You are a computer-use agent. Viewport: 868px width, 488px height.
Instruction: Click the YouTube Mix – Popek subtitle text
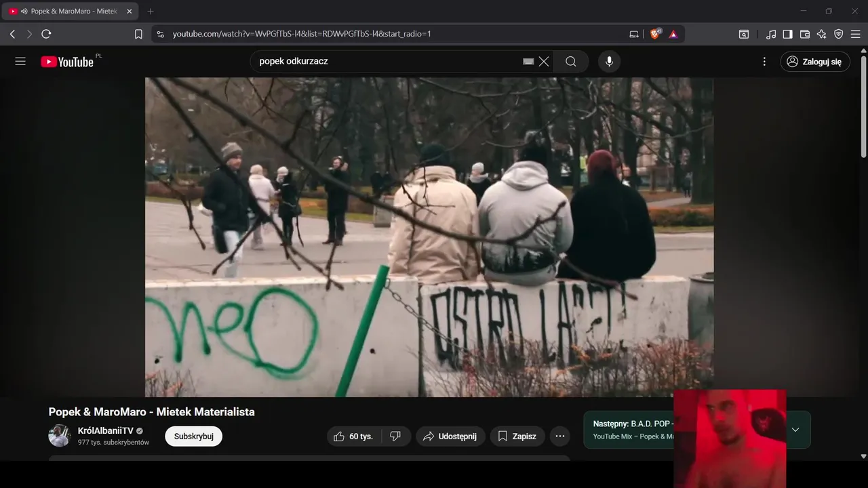click(633, 436)
